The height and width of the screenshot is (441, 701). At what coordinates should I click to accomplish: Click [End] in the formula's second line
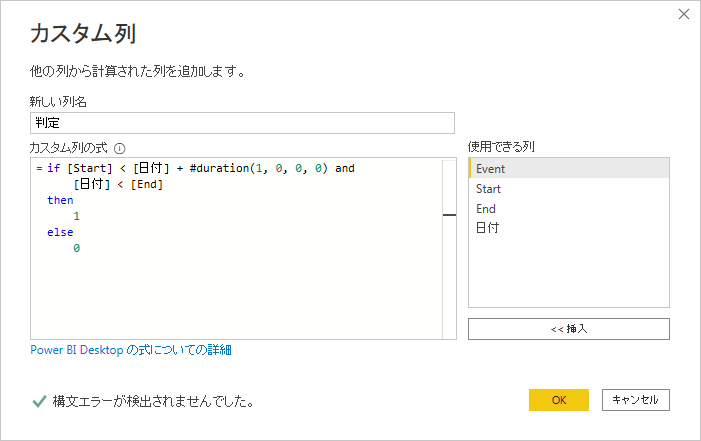147,184
